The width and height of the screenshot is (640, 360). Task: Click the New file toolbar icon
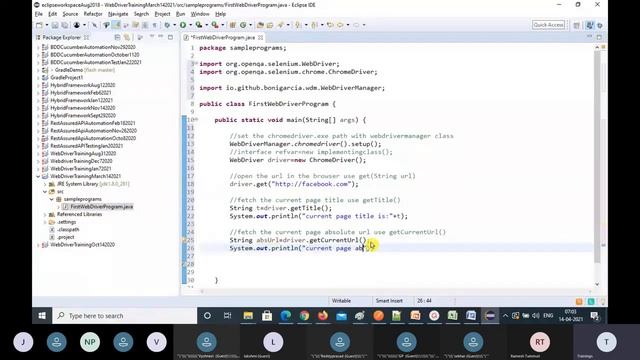[39, 25]
